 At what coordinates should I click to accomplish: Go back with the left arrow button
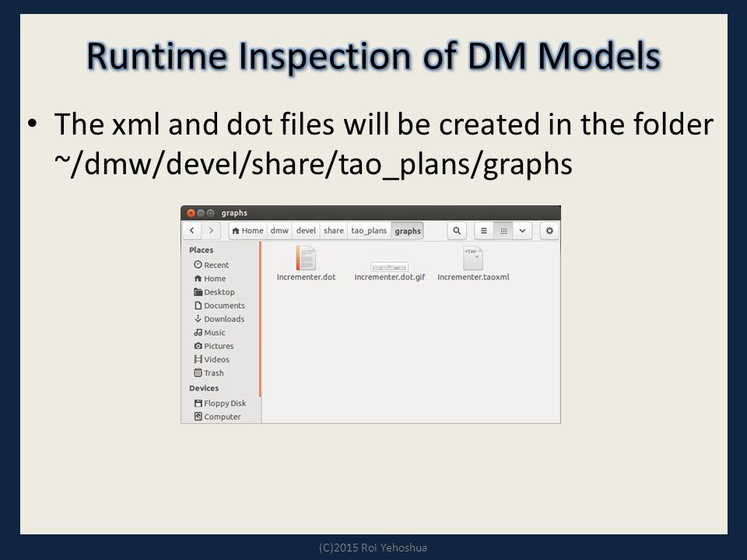pyautogui.click(x=192, y=230)
